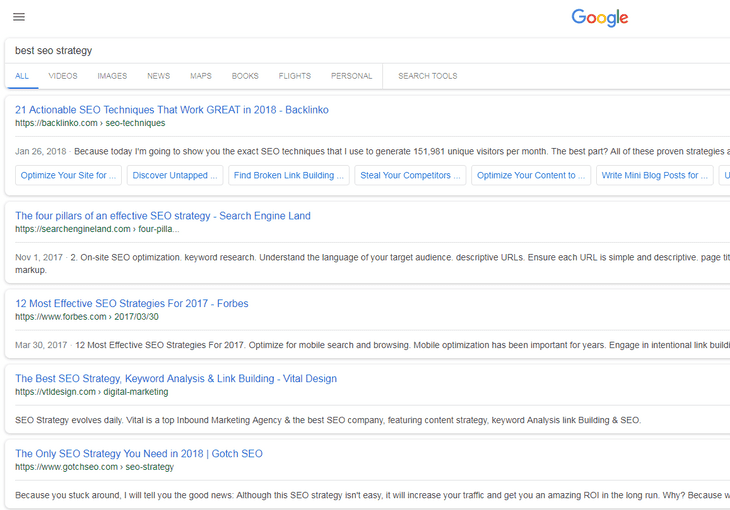The width and height of the screenshot is (730, 510).
Task: Click the search box containing best seo strategy
Action: pyautogui.click(x=367, y=50)
